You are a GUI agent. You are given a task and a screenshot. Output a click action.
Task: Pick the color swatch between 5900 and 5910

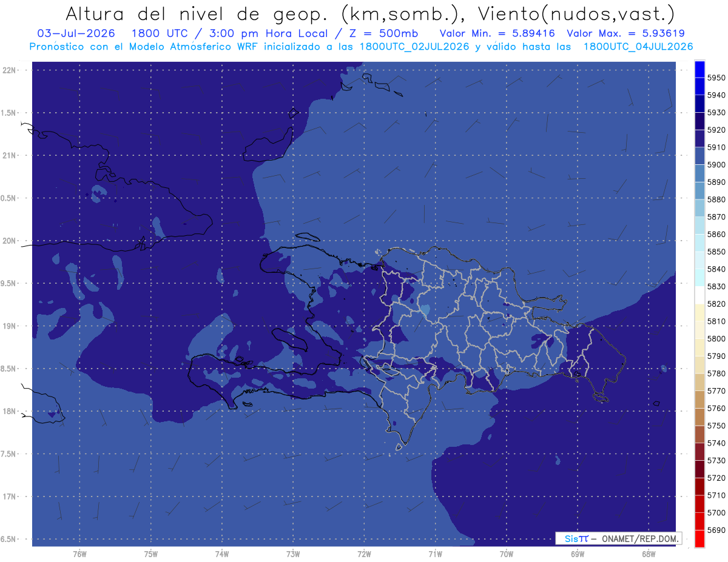click(x=699, y=156)
